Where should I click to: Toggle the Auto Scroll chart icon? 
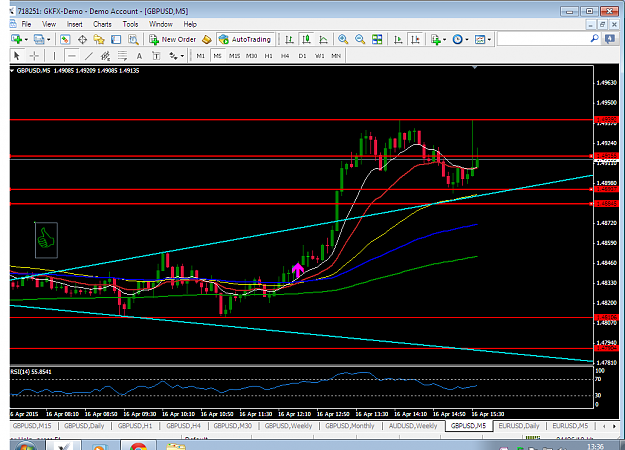click(x=398, y=39)
